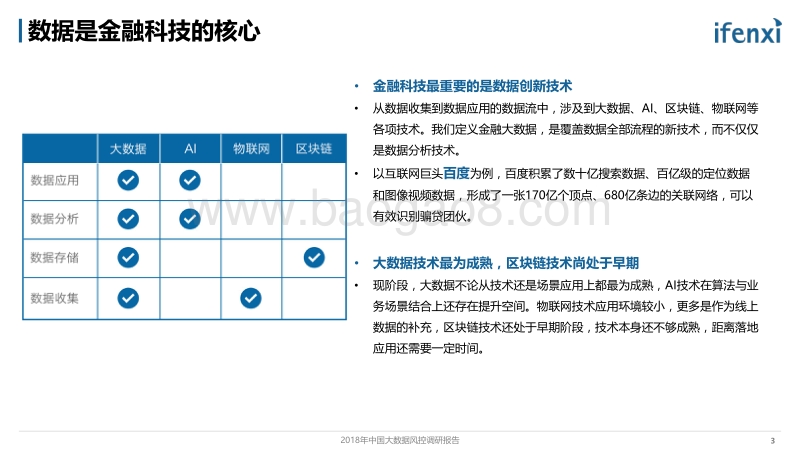This screenshot has height=450, width=800.
Task: Select the AI column header
Action: click(190, 148)
